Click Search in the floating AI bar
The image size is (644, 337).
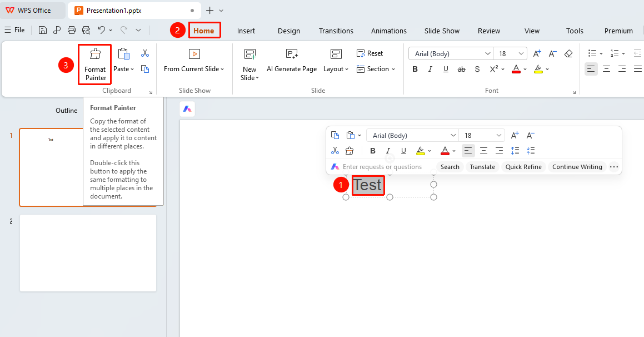(x=450, y=167)
